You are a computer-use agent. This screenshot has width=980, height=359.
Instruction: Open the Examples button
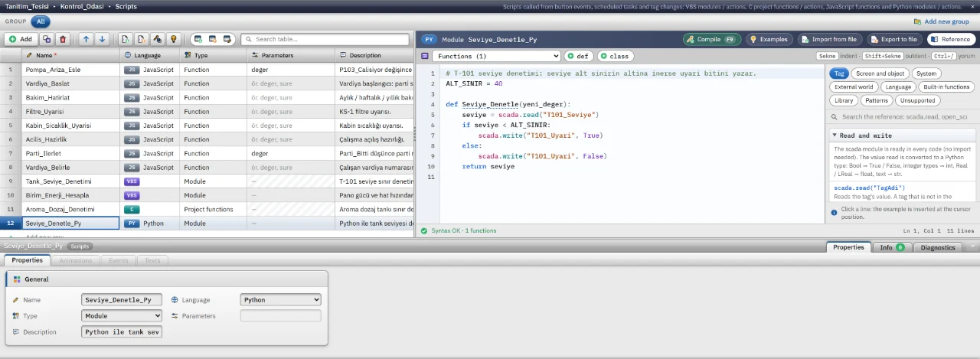[769, 39]
